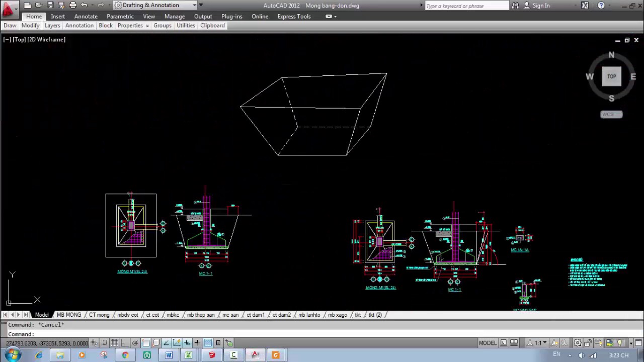Click the search keyword input field
The height and width of the screenshot is (362, 644).
(467, 6)
